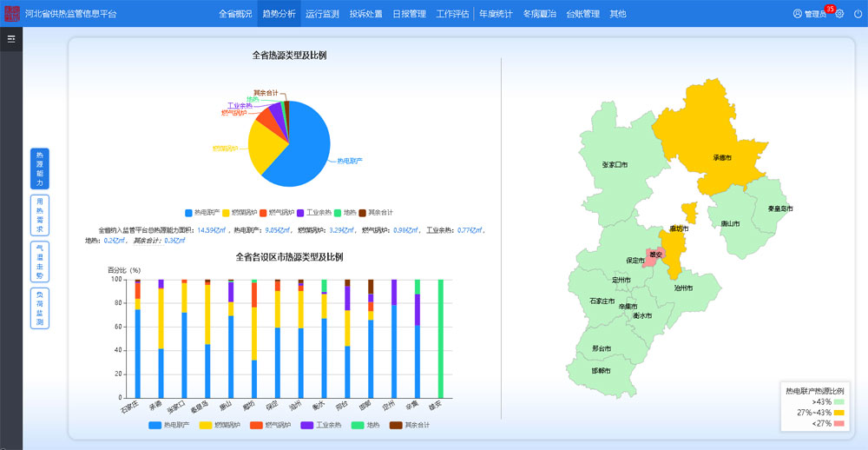Viewport: 868px width, 450px height.
Task: Click the red notification badge 35
Action: (x=830, y=9)
